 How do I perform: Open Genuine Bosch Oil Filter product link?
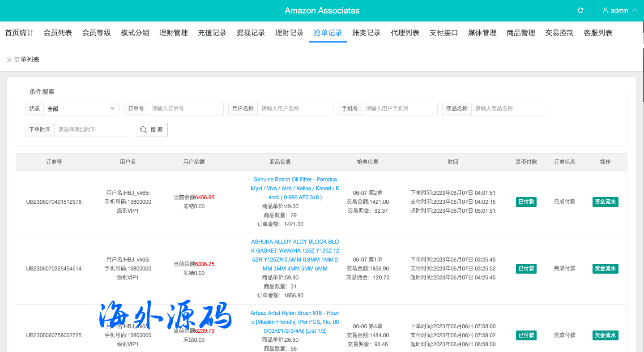pos(295,188)
